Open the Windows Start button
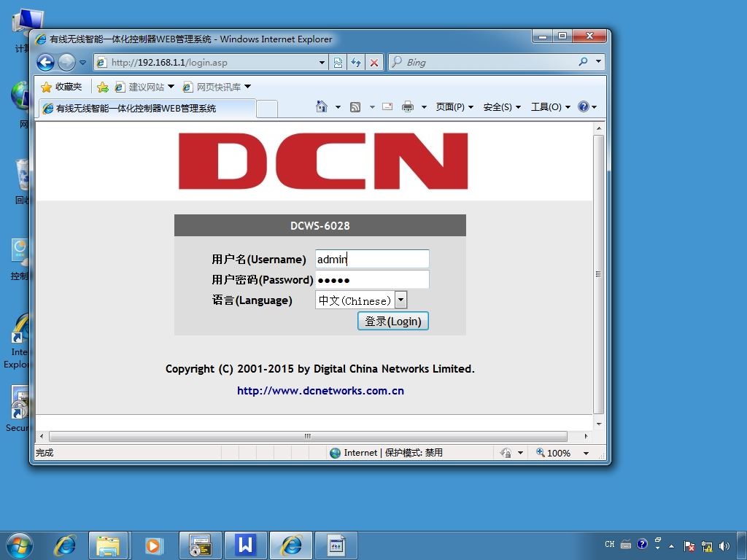 pos(19,545)
